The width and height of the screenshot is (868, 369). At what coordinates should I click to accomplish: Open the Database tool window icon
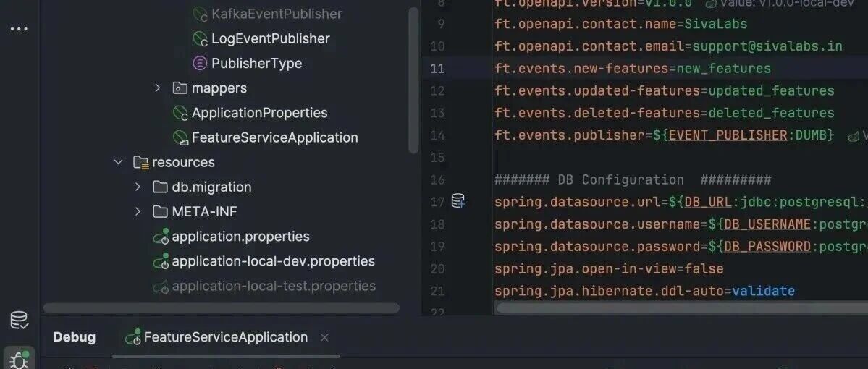pos(19,321)
